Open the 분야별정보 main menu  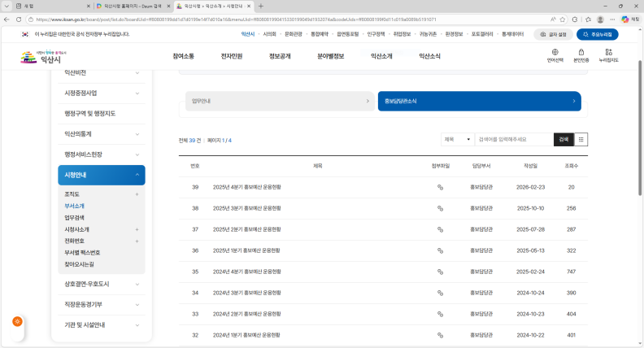click(x=331, y=56)
